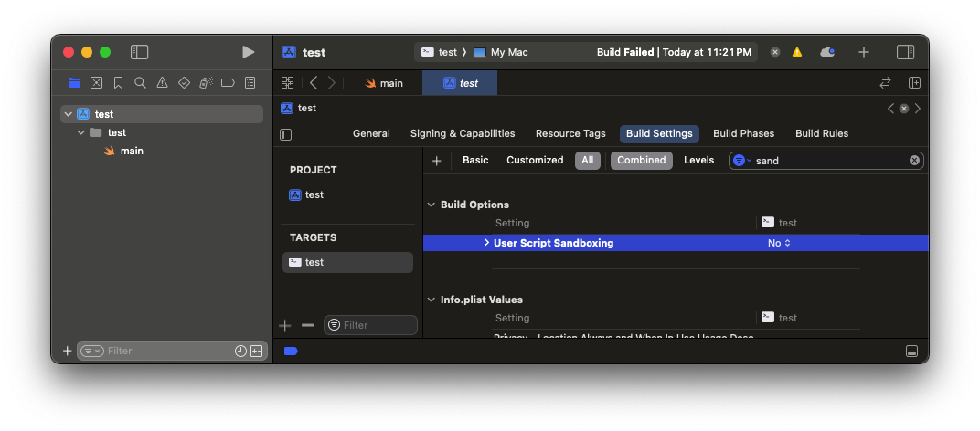The image size is (980, 431).
Task: Switch to the main editor tab
Action: [384, 83]
